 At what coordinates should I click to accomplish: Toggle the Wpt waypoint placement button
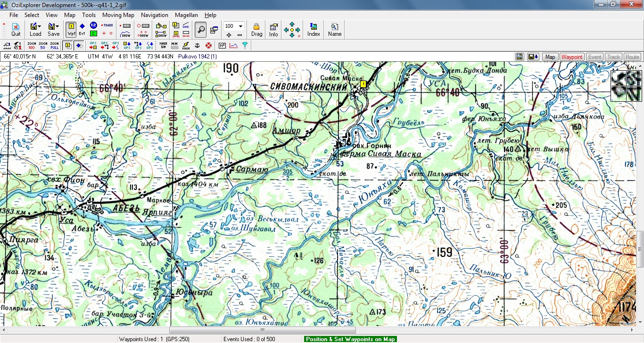pyautogui.click(x=71, y=30)
